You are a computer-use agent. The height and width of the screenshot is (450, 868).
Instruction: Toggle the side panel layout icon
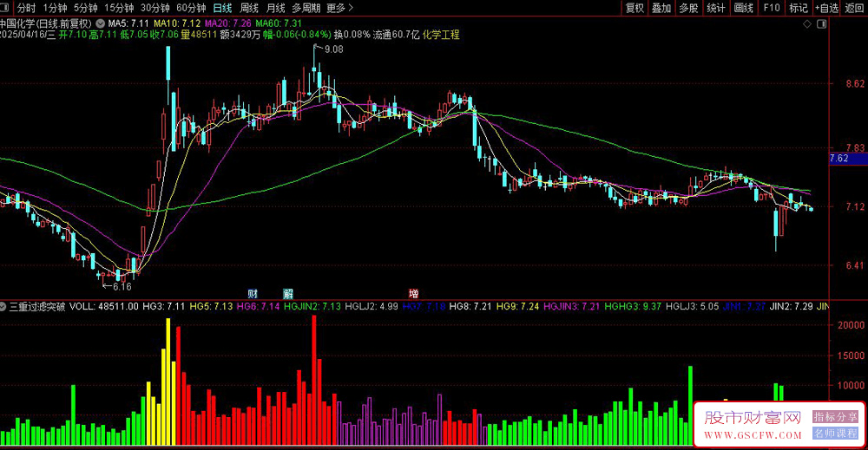(821, 23)
